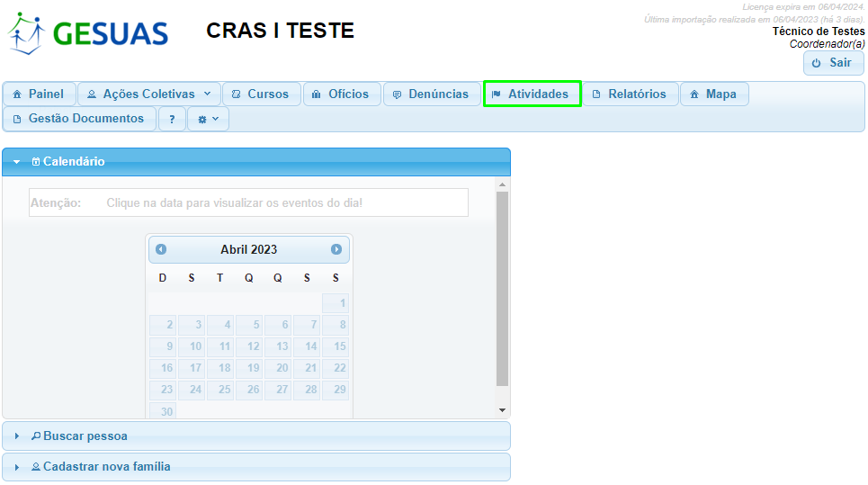The image size is (868, 485).
Task: Select April 20 in the calendar
Action: pyautogui.click(x=278, y=368)
